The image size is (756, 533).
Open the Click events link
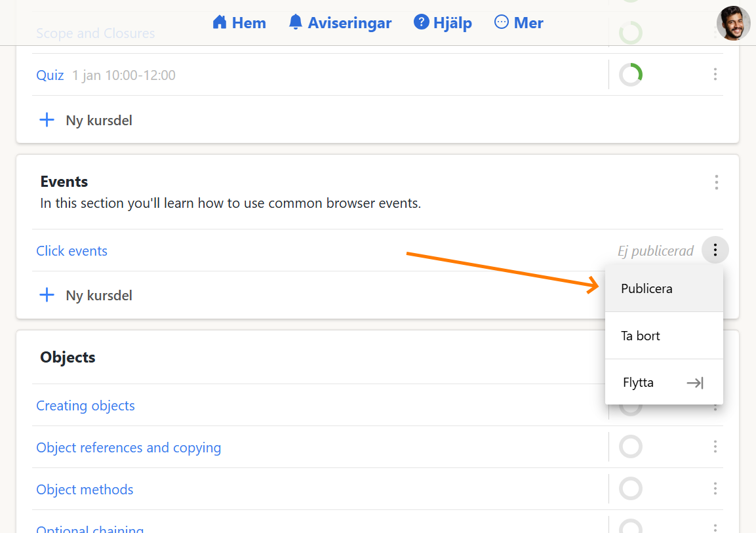point(71,251)
